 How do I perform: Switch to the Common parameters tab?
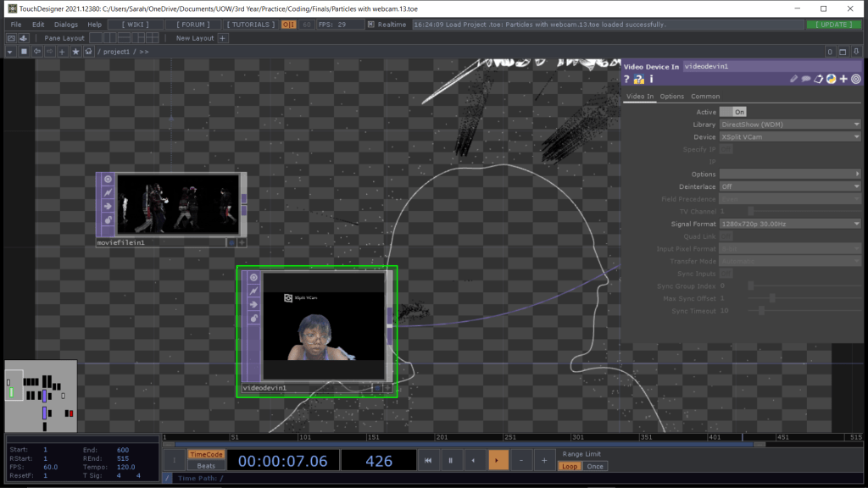tap(705, 97)
